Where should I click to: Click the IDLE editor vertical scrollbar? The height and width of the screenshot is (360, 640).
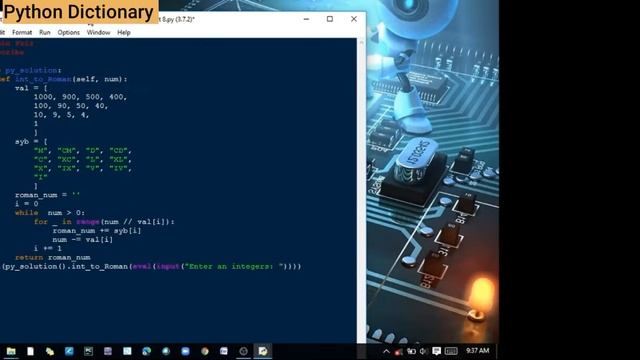[x=361, y=191]
